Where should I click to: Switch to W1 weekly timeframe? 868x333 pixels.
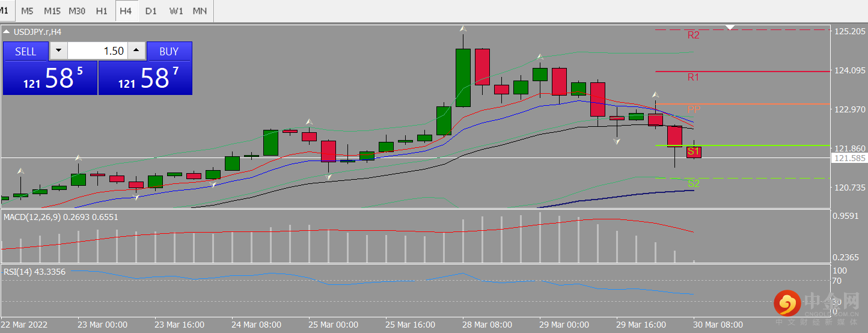pyautogui.click(x=176, y=11)
